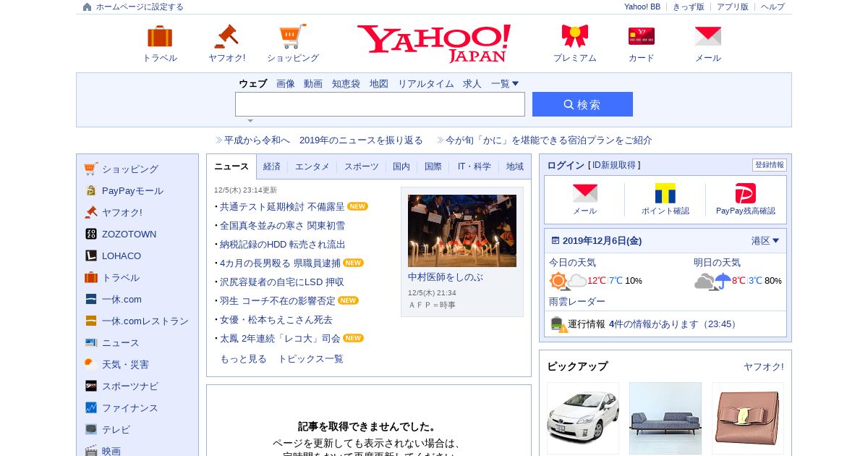Click the Yahoo! BB top link
This screenshot has width=868, height=456.
(x=642, y=7)
